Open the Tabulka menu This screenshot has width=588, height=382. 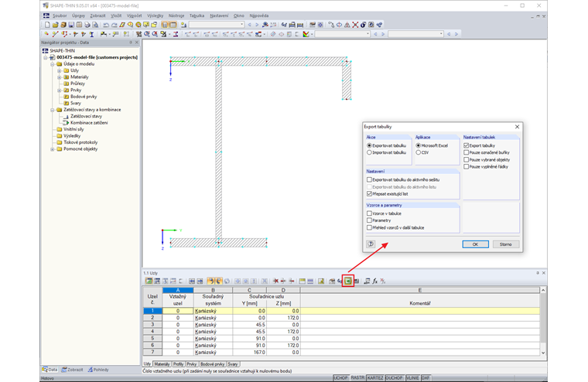[x=197, y=15]
